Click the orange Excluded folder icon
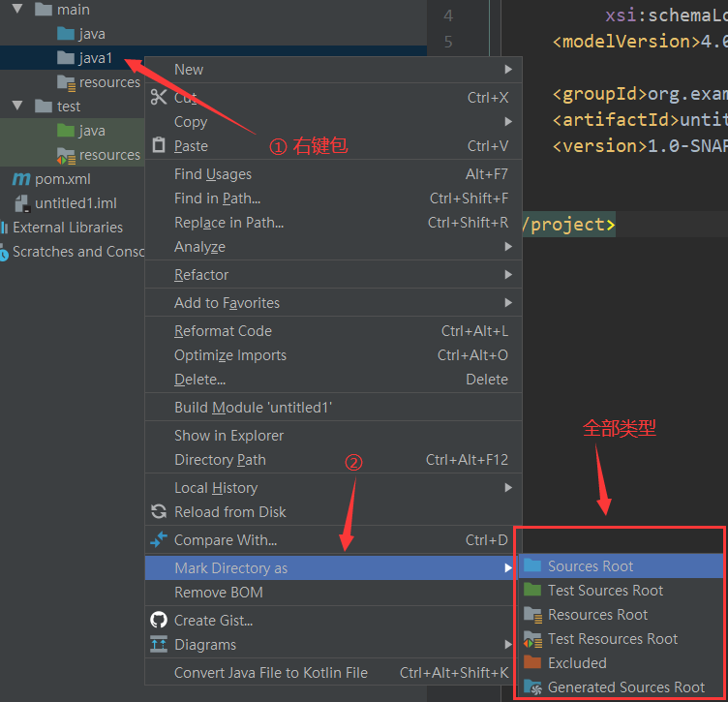This screenshot has width=728, height=702. click(532, 662)
